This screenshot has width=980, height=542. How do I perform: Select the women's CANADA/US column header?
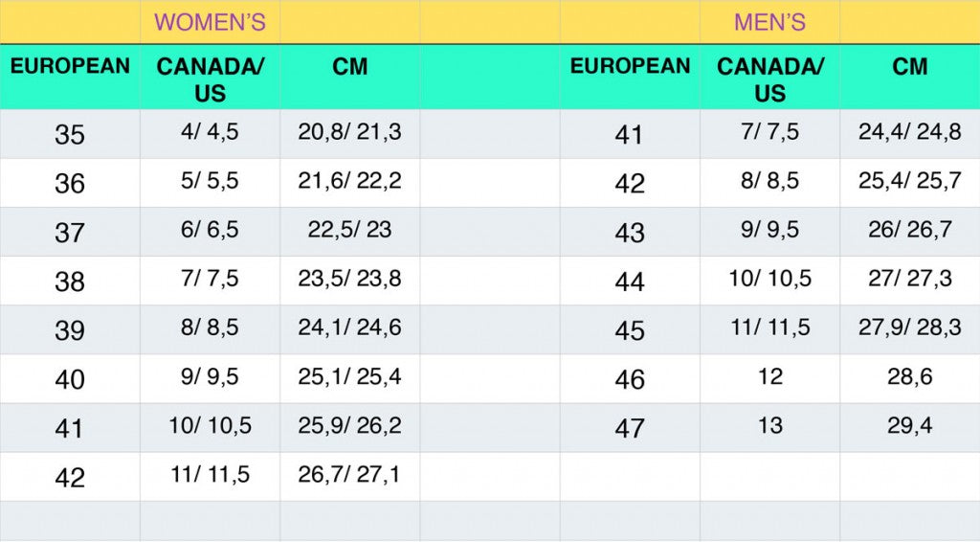[210, 79]
